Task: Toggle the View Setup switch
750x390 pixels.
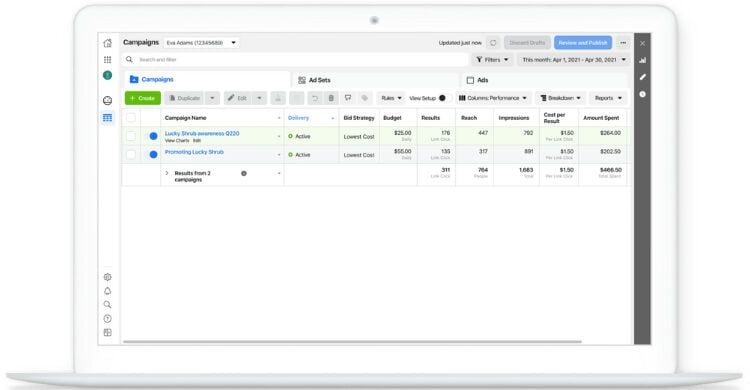Action: pyautogui.click(x=444, y=98)
